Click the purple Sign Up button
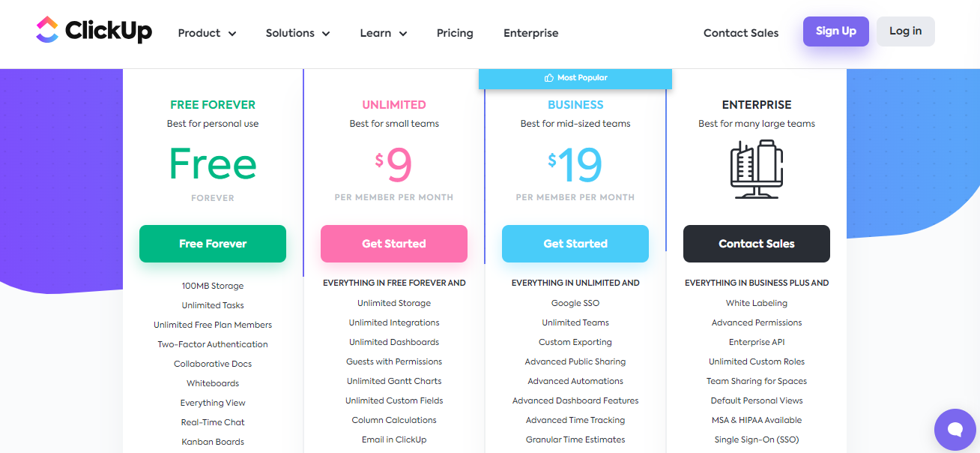Screen dimensions: 980x453 836,31
